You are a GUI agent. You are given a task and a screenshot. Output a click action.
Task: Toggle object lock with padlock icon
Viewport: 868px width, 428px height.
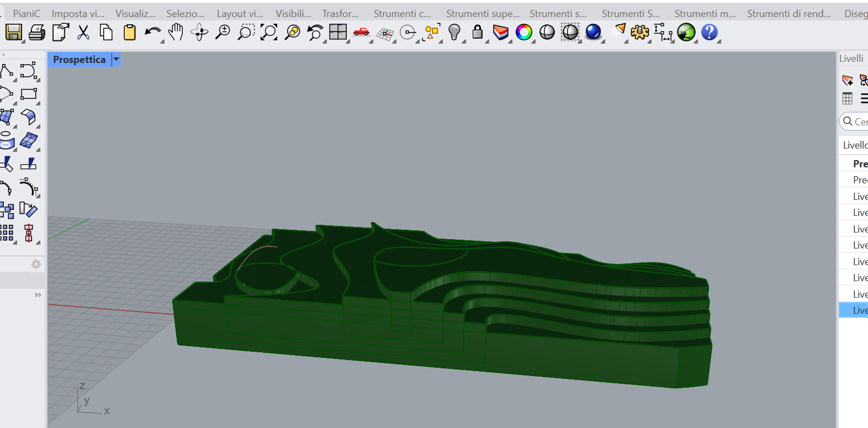click(x=478, y=33)
